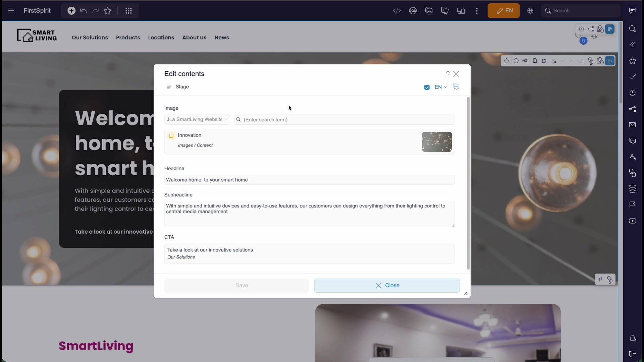
Task: Click the crop icon below stage image
Action: coord(600,279)
